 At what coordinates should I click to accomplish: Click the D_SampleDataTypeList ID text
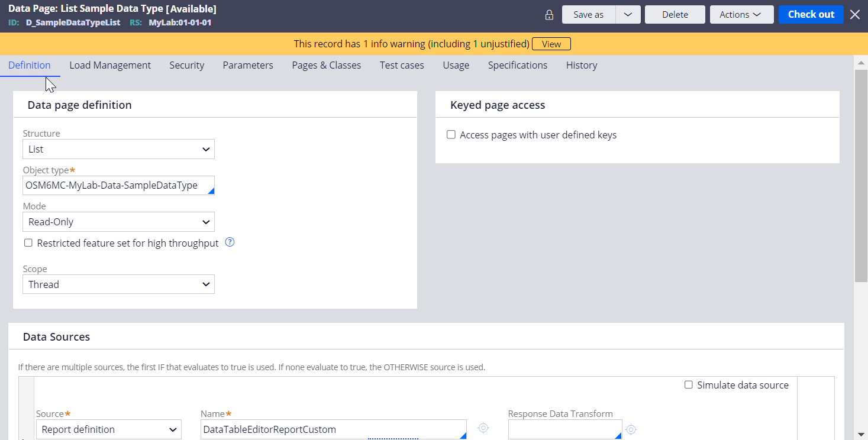coord(73,22)
